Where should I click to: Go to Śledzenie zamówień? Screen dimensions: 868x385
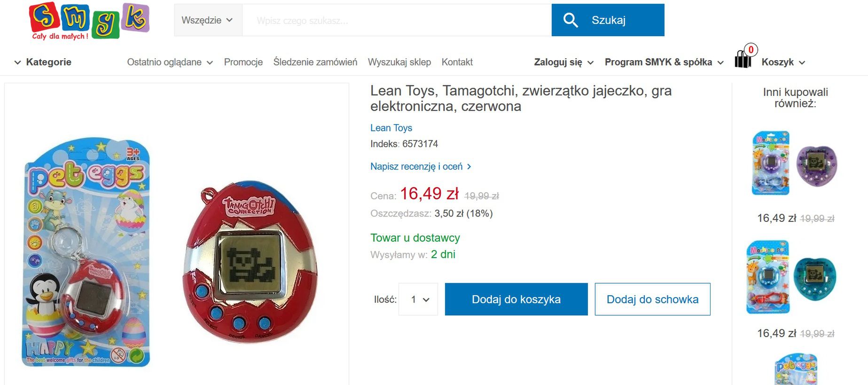[315, 62]
